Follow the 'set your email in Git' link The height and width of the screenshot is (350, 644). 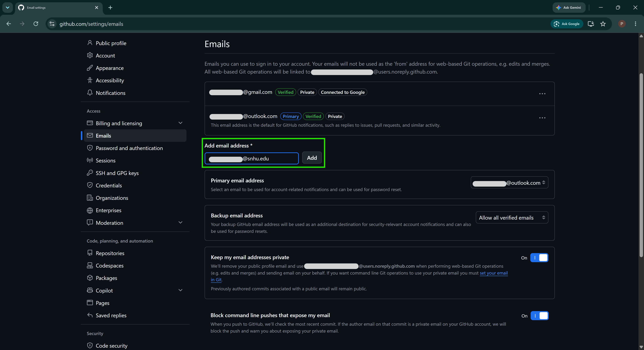point(494,273)
